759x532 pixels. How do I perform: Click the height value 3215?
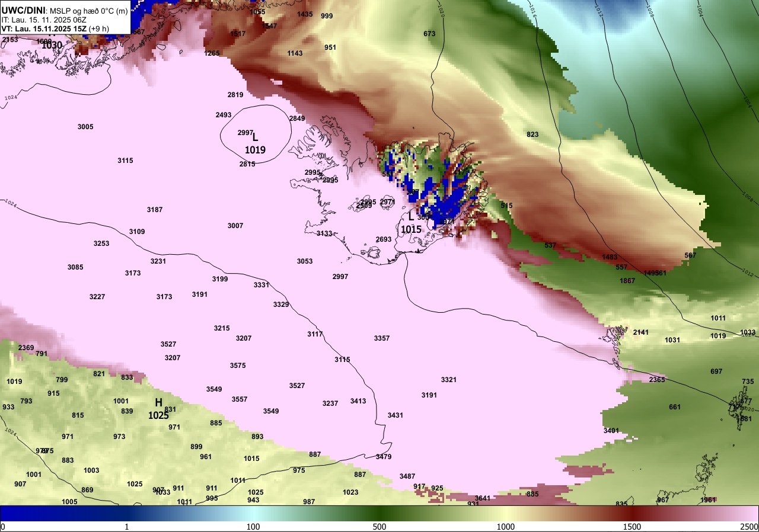click(x=222, y=328)
